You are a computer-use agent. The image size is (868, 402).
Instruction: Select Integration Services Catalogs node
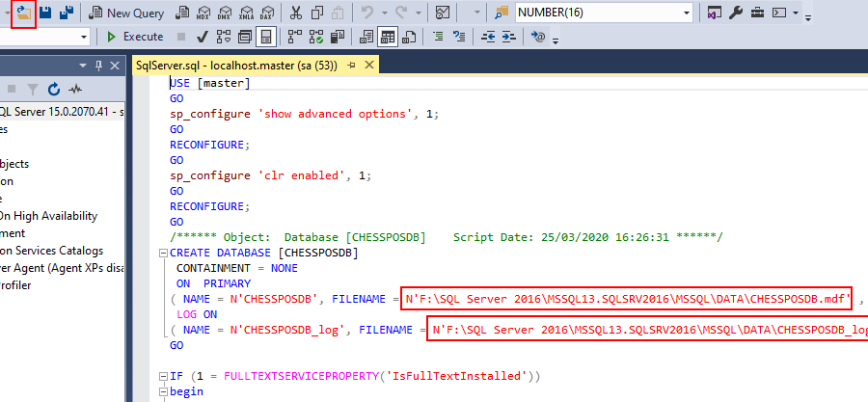[x=51, y=251]
